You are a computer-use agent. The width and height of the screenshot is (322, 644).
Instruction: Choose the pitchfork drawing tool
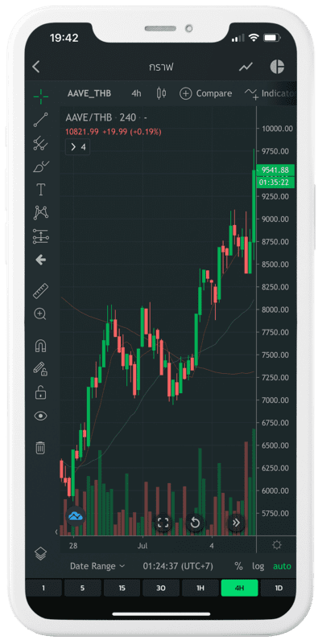point(40,143)
